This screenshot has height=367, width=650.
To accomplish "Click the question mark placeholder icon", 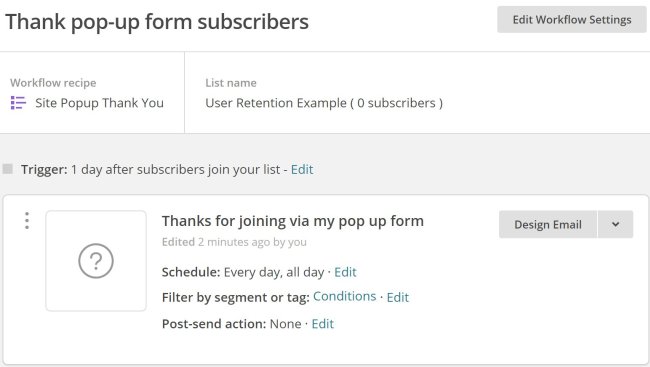I will (x=96, y=261).
